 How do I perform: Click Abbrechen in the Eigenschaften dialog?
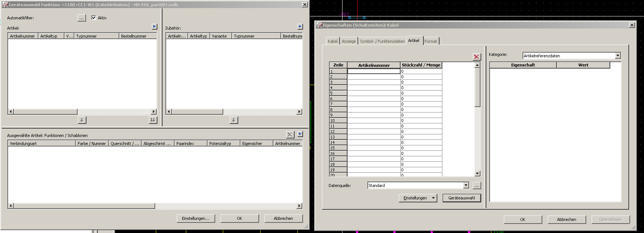[566, 219]
